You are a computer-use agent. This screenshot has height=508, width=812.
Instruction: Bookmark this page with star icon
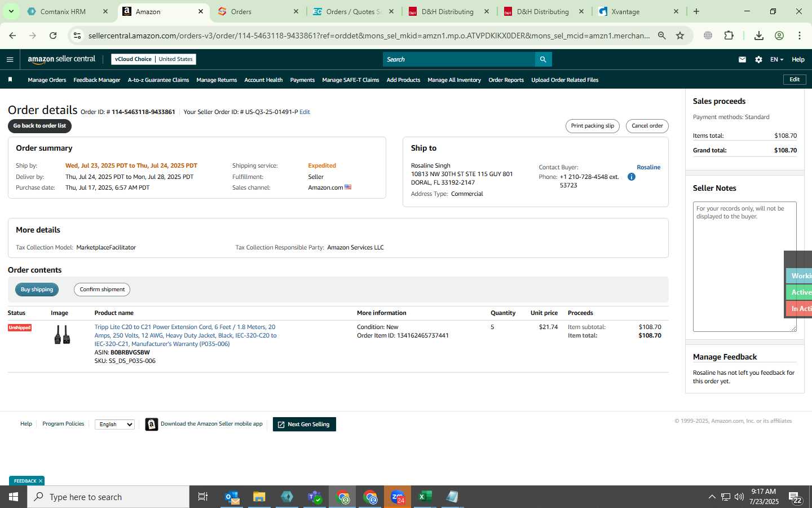click(680, 36)
